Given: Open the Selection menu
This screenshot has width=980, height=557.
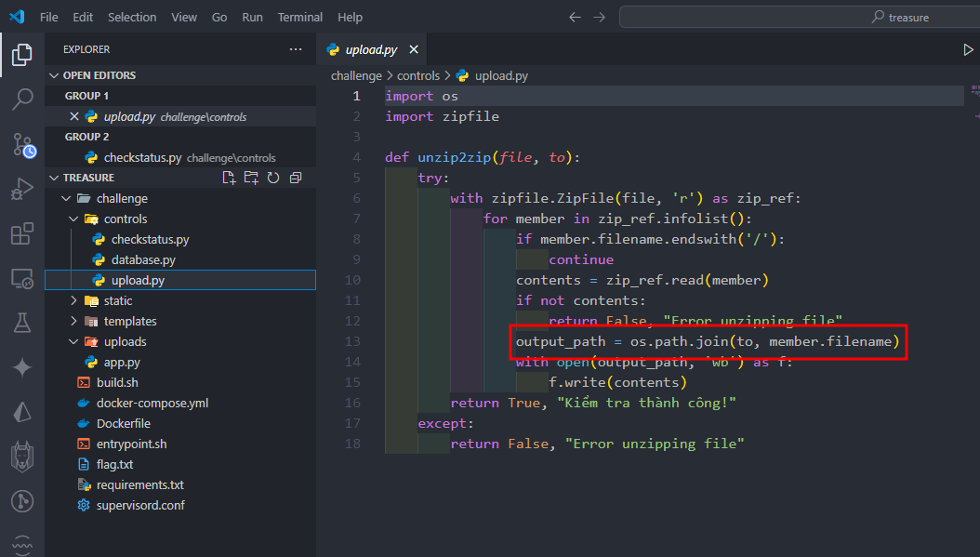Looking at the screenshot, I should tap(132, 17).
